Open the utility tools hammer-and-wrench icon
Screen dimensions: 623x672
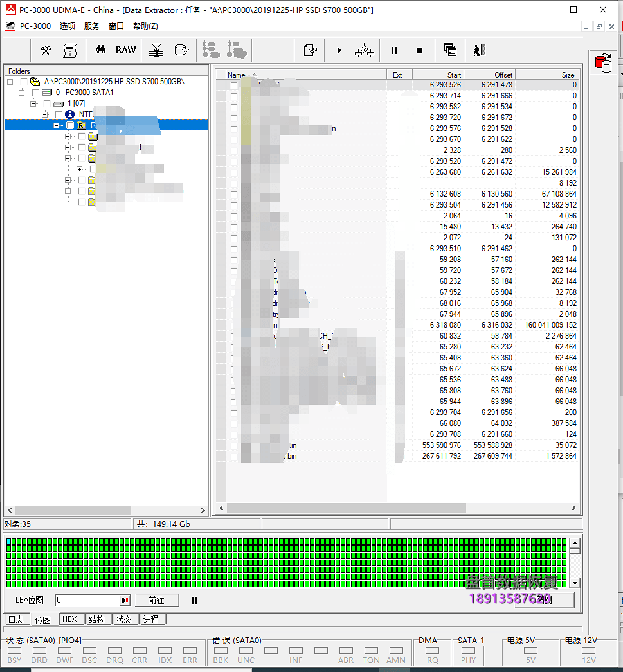coord(46,51)
